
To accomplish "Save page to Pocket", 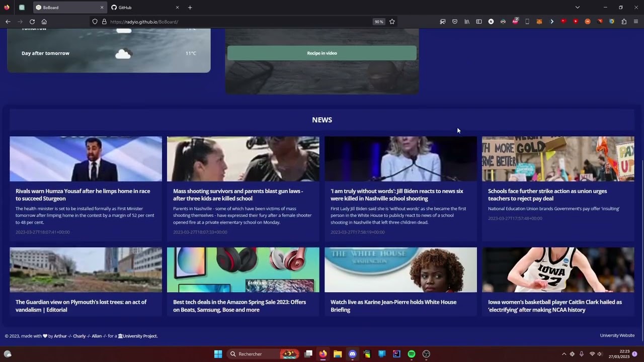I will 455,22.
